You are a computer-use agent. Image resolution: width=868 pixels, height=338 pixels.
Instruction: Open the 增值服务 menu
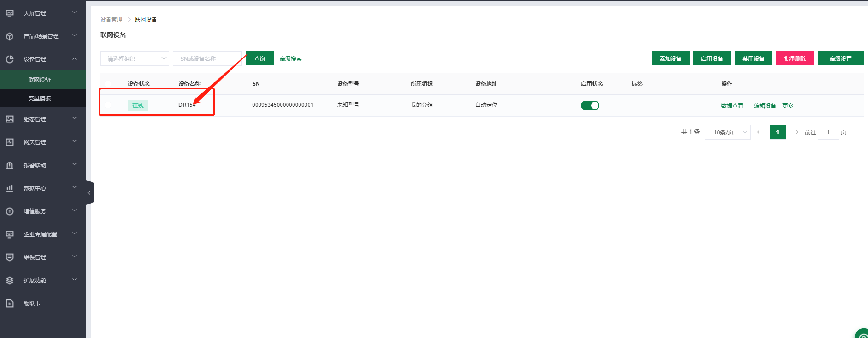tap(43, 211)
